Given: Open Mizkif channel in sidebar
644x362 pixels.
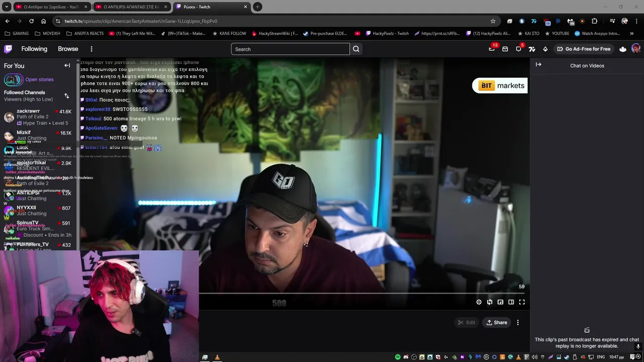Looking at the screenshot, I should pos(38,135).
